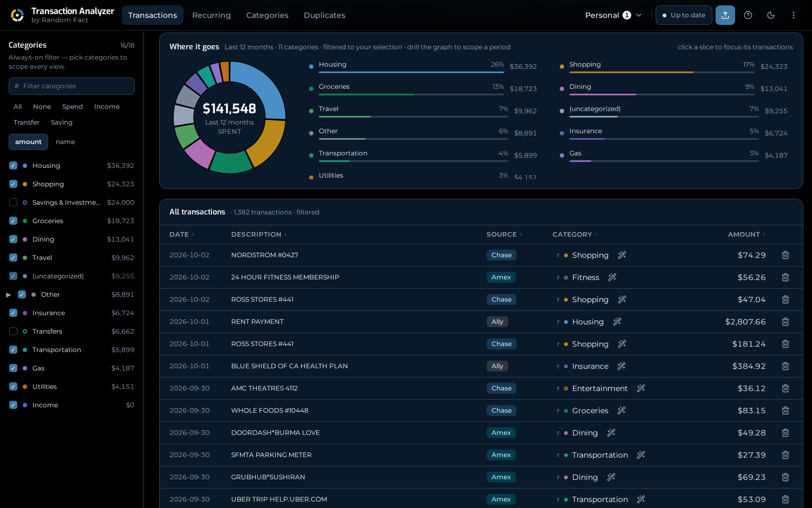Click magic wand for GRUBHUB*SUSHIRAN row
Screen dimensions: 812x508
(x=611, y=477)
